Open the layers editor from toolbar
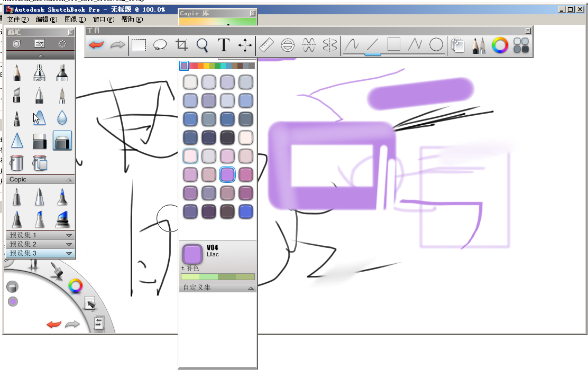 pos(458,45)
